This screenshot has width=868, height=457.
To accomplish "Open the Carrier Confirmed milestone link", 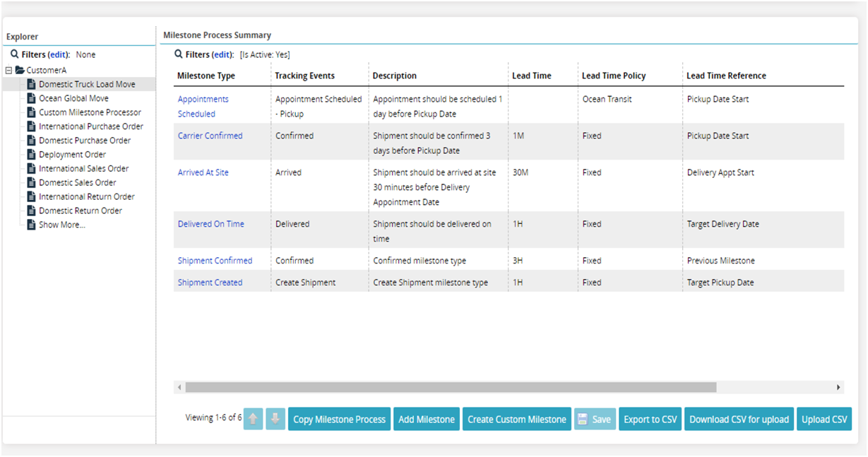I will point(210,136).
